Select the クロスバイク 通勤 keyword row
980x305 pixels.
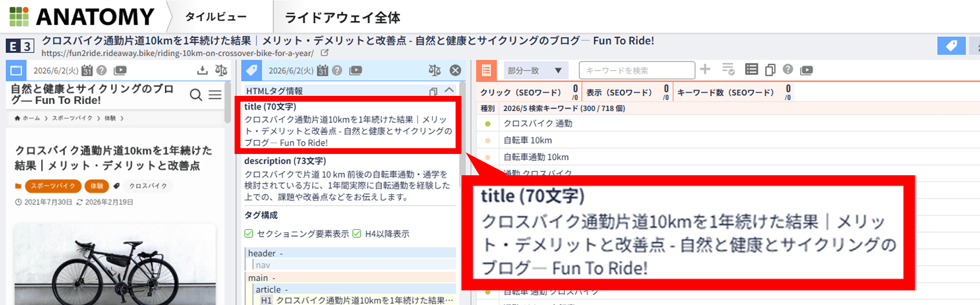728,123
